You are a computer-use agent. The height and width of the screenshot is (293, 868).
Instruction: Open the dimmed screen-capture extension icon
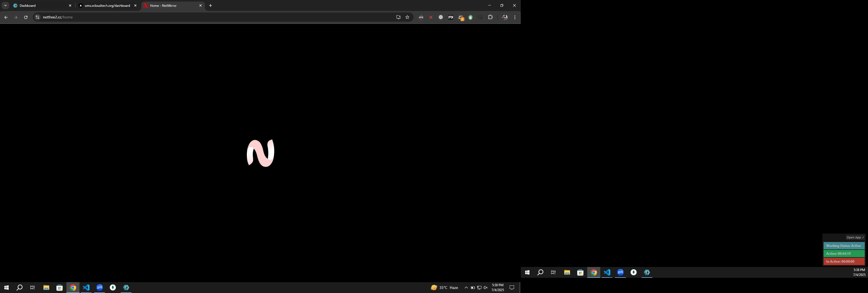click(x=480, y=17)
